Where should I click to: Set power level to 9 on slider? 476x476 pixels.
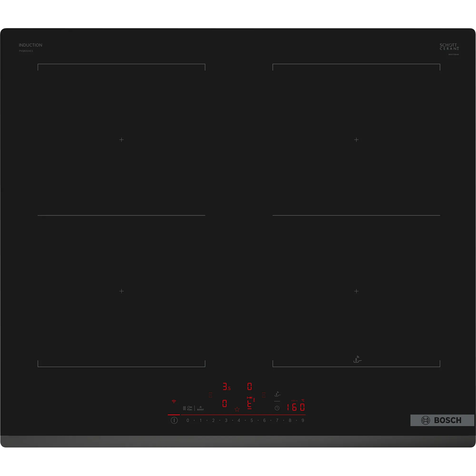tap(303, 420)
